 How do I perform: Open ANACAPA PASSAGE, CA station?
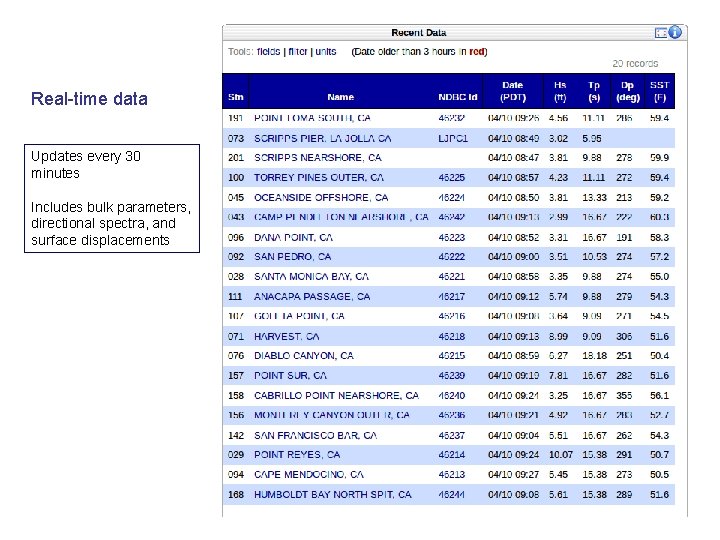pyautogui.click(x=312, y=296)
